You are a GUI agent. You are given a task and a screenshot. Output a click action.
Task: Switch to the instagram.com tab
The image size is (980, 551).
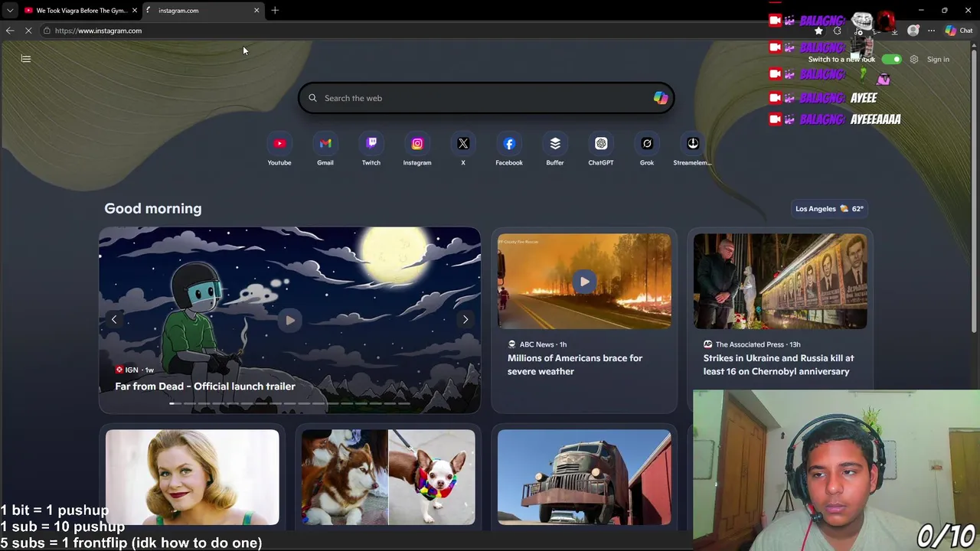(203, 10)
